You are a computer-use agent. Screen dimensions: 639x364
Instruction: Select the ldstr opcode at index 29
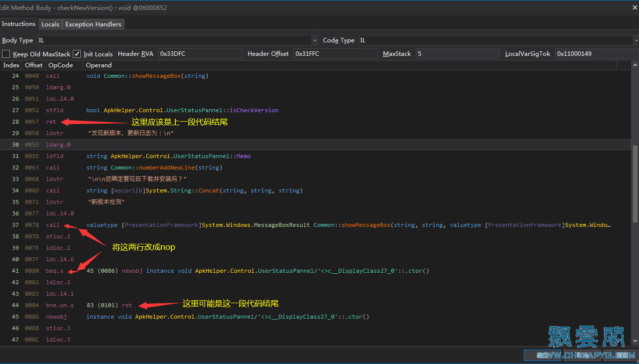[54, 133]
